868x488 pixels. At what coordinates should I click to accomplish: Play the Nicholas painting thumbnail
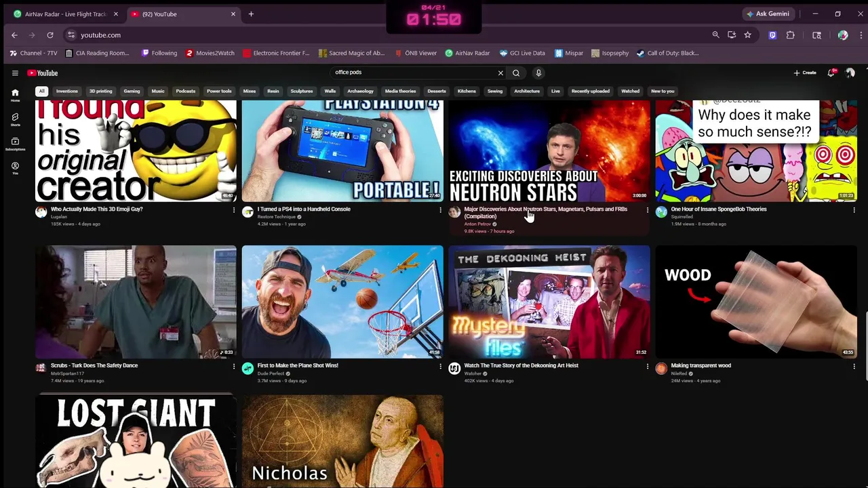point(342,441)
